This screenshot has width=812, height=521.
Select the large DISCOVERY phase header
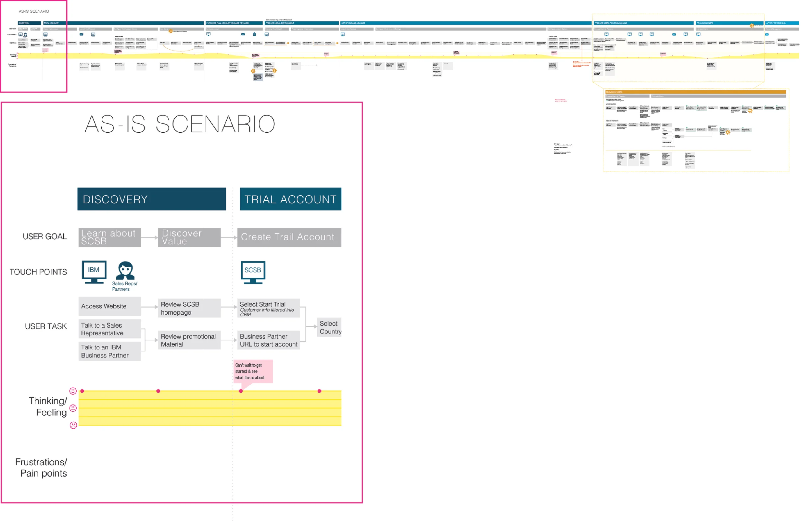click(151, 199)
